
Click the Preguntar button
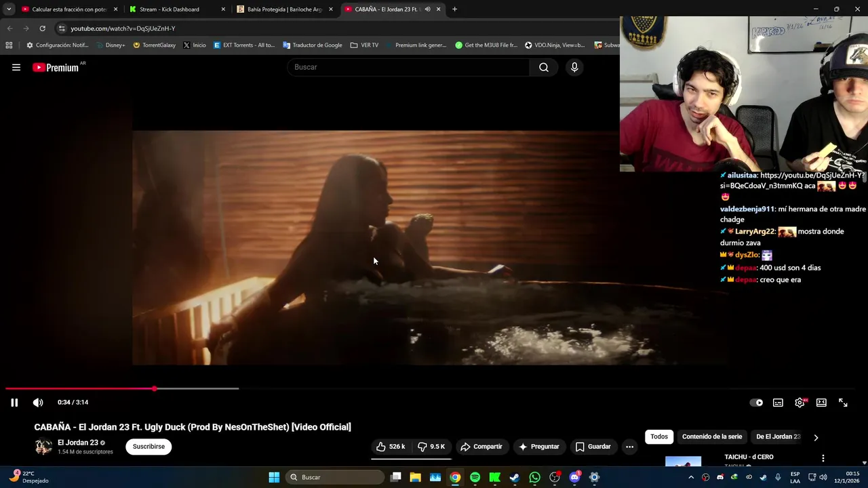tap(539, 447)
